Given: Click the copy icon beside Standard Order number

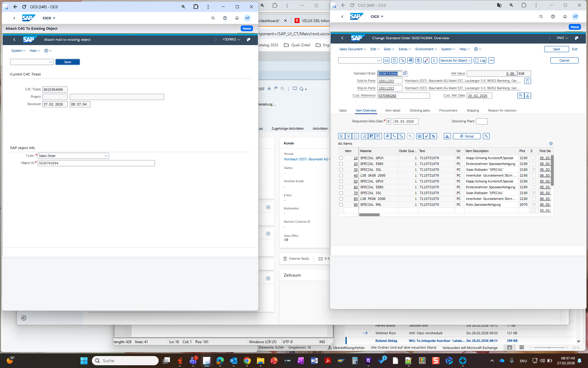Looking at the screenshot, I should [405, 73].
